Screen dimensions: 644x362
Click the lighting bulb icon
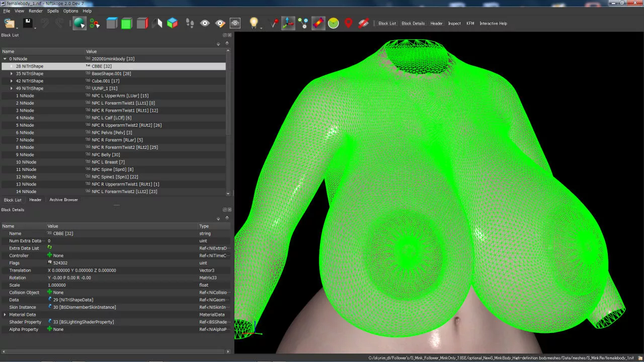254,23
